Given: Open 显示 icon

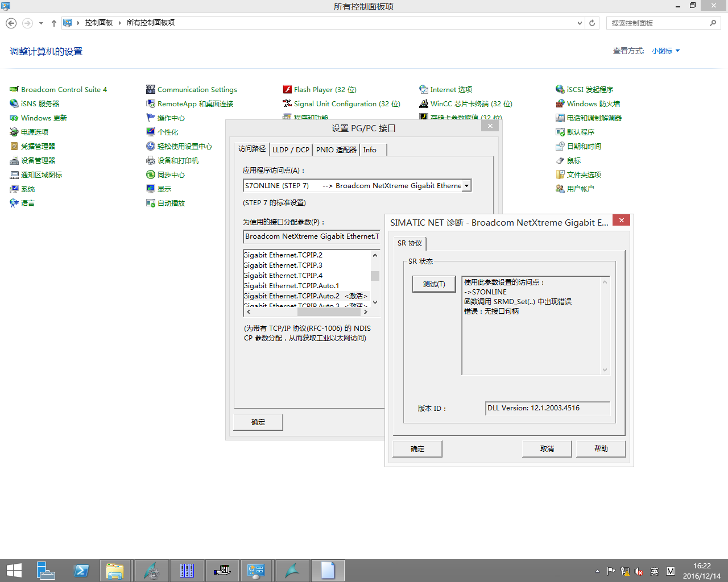Looking at the screenshot, I should pos(151,189).
